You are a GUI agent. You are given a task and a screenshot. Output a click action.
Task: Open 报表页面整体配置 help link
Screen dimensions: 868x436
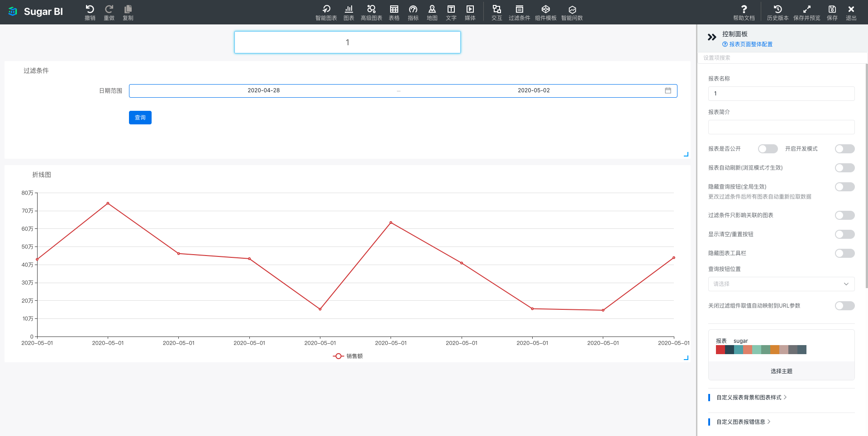(x=748, y=44)
